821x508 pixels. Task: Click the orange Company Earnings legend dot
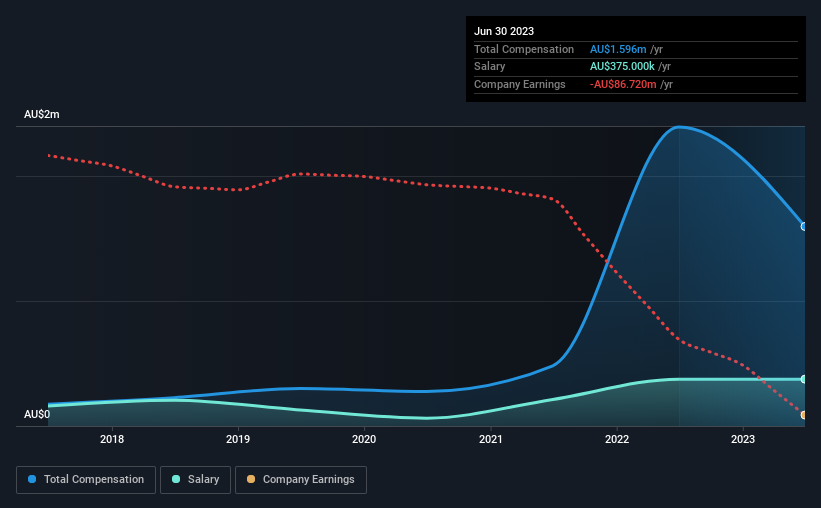(251, 479)
